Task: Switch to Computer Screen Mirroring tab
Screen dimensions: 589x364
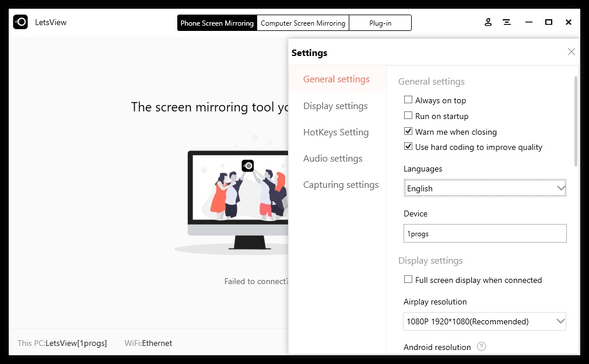Action: (x=303, y=23)
